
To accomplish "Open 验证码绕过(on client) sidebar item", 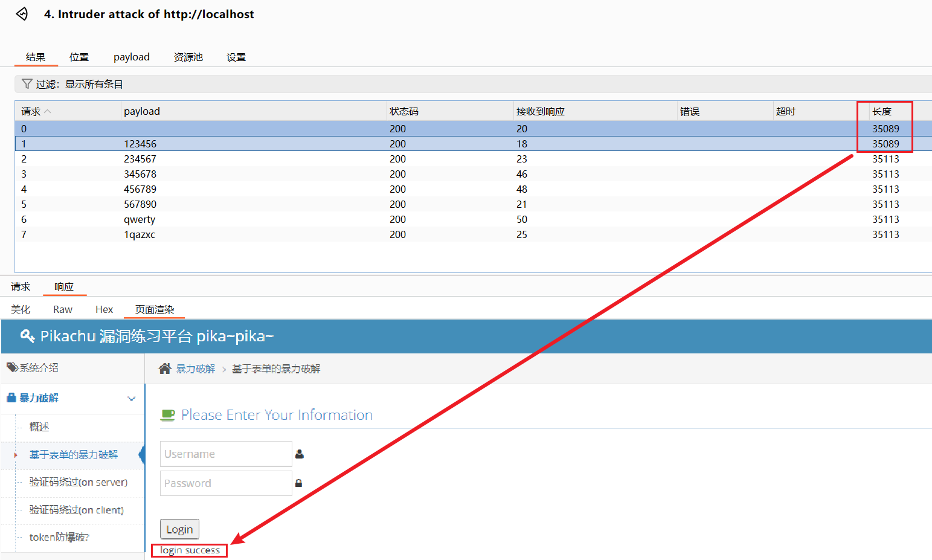I will (x=77, y=510).
